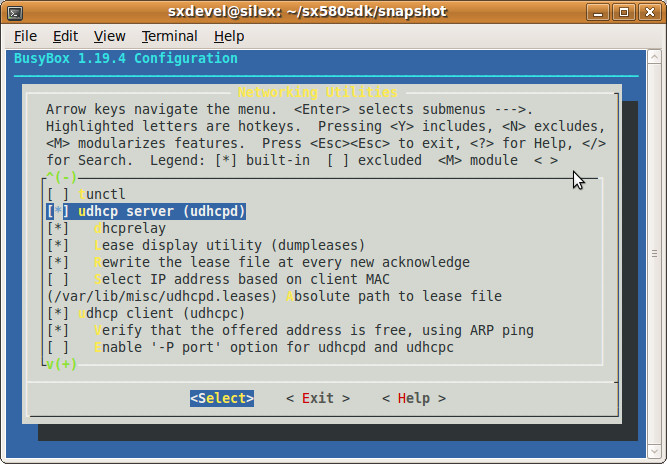This screenshot has height=464, width=667.
Task: Toggle the udhcp server (udhcpd) checkbox
Action: (58, 211)
